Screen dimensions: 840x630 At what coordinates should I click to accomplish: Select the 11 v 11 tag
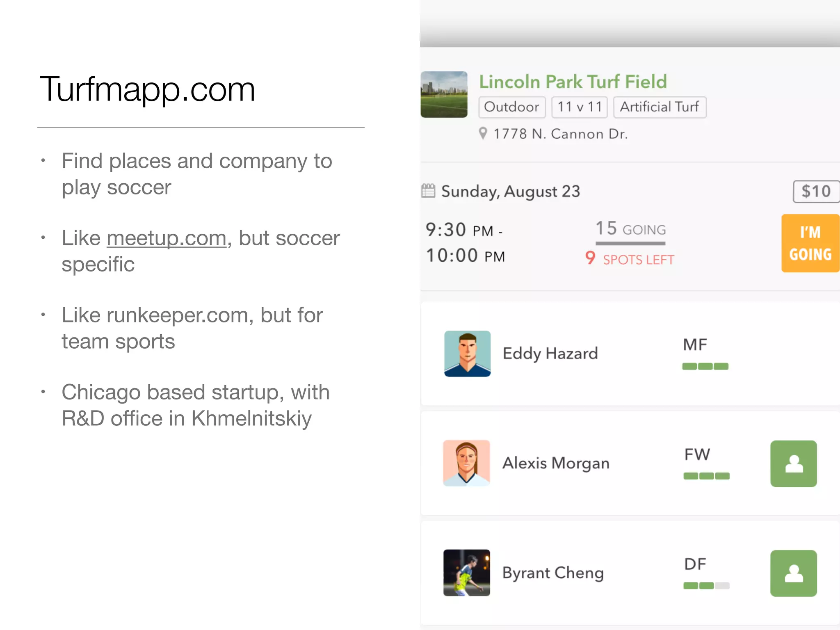tap(579, 107)
